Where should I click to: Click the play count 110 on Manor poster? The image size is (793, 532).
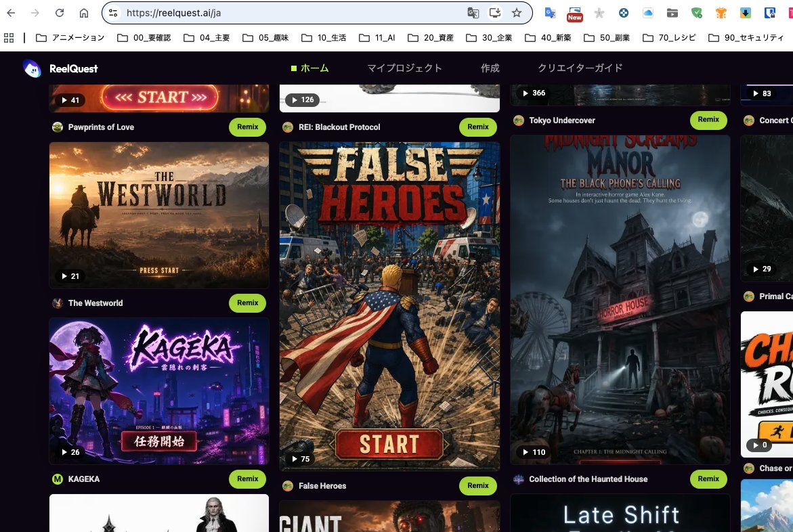pyautogui.click(x=534, y=452)
